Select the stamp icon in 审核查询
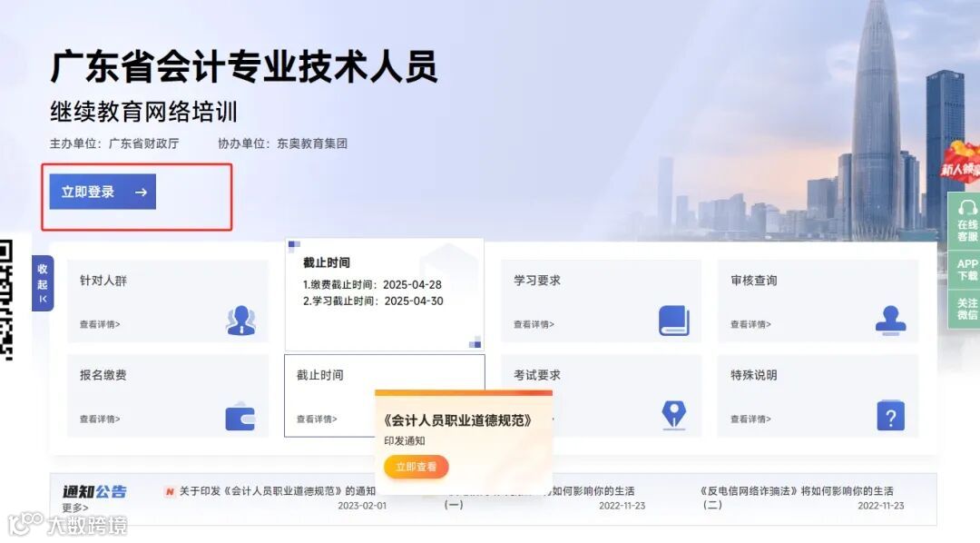This screenshot has height=543, width=980. [891, 321]
